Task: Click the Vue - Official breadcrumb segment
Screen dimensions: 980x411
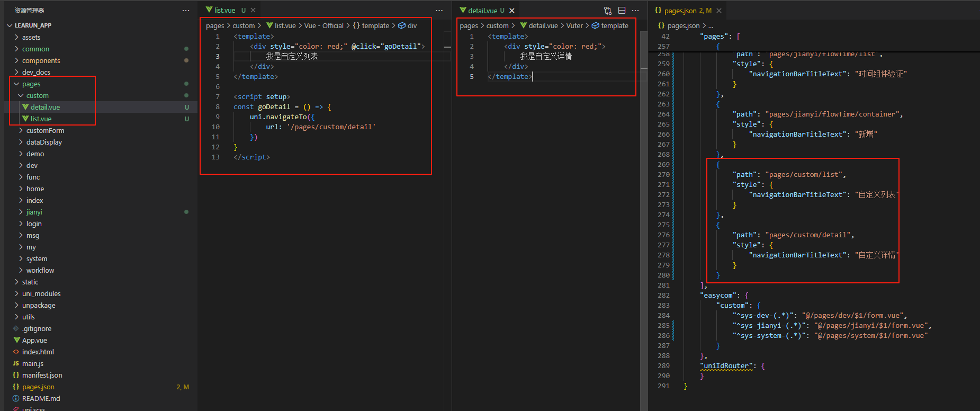Action: point(323,26)
